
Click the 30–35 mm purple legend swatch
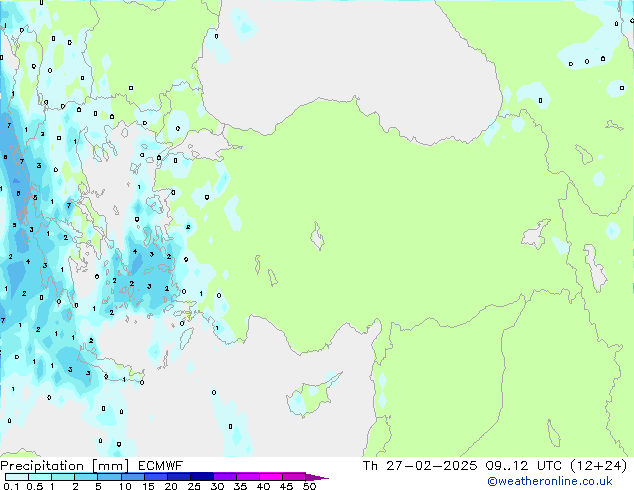point(224,477)
